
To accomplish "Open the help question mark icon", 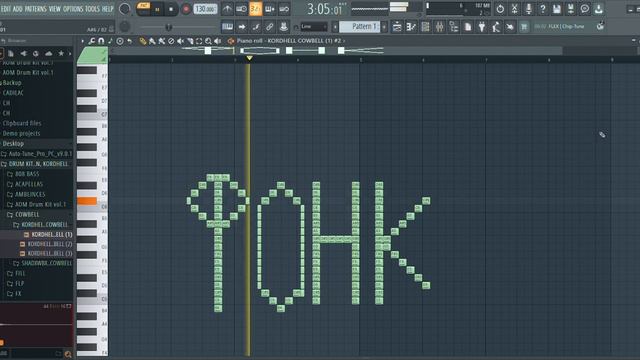I will coord(543,9).
